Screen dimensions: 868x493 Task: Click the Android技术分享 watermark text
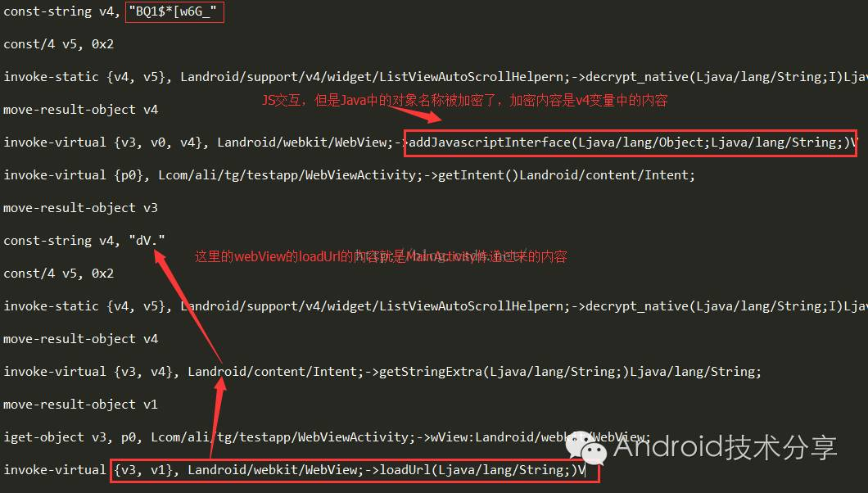click(x=725, y=447)
